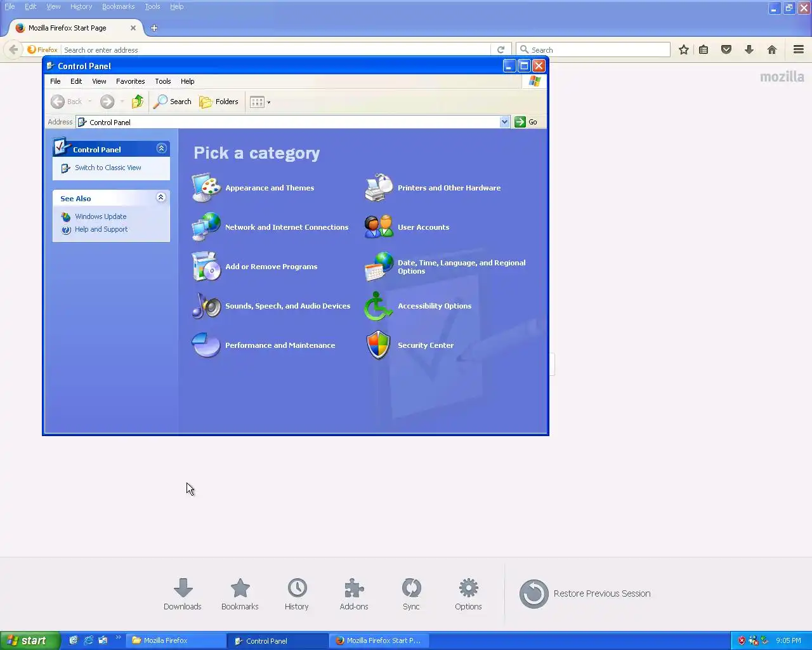The width and height of the screenshot is (812, 650).
Task: Open a new Firefox tab
Action: click(x=154, y=28)
